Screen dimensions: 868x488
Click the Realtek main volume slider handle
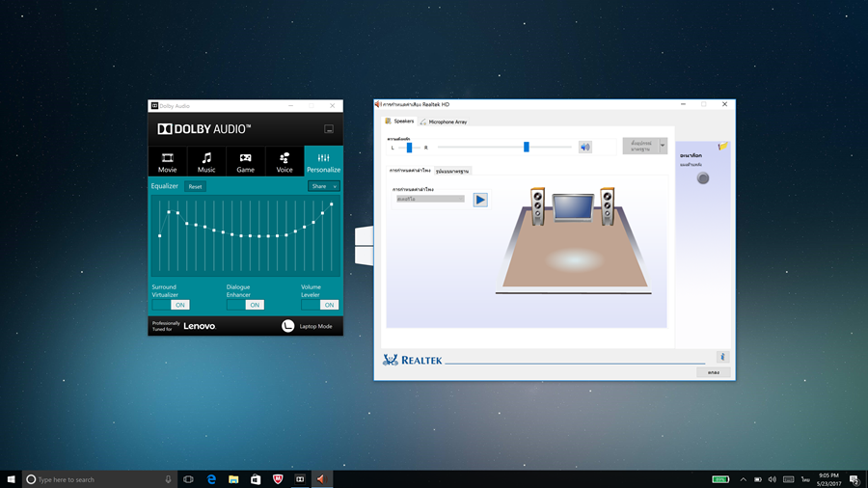[x=527, y=147]
